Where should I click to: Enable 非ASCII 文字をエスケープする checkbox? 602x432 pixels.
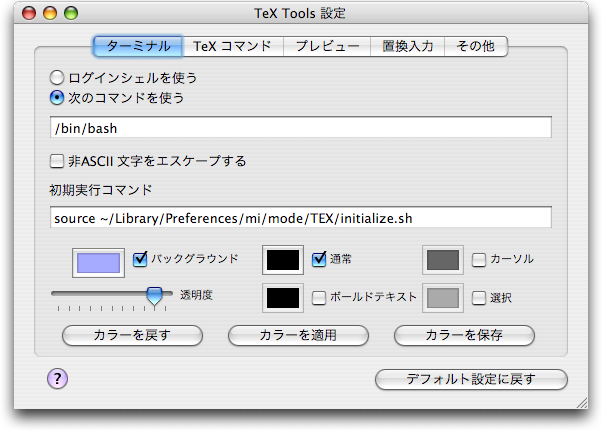pos(57,161)
